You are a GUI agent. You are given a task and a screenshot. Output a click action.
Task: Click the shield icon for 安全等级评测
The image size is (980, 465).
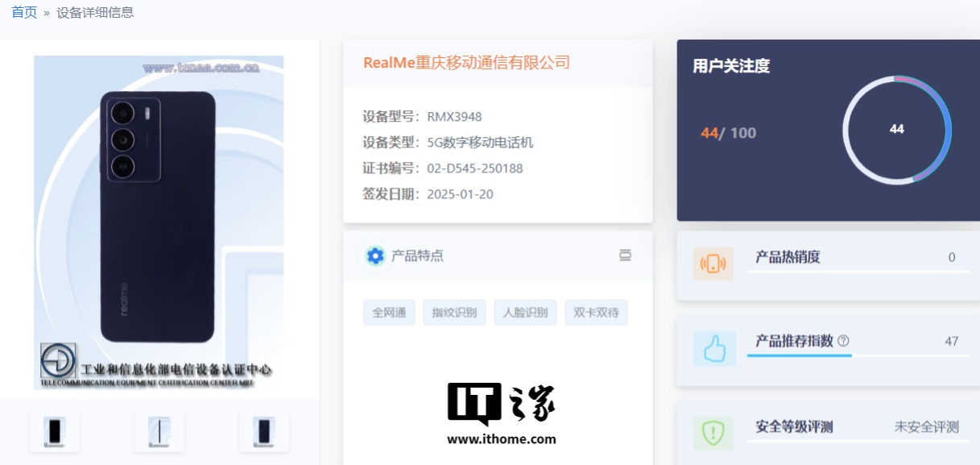coord(713,433)
